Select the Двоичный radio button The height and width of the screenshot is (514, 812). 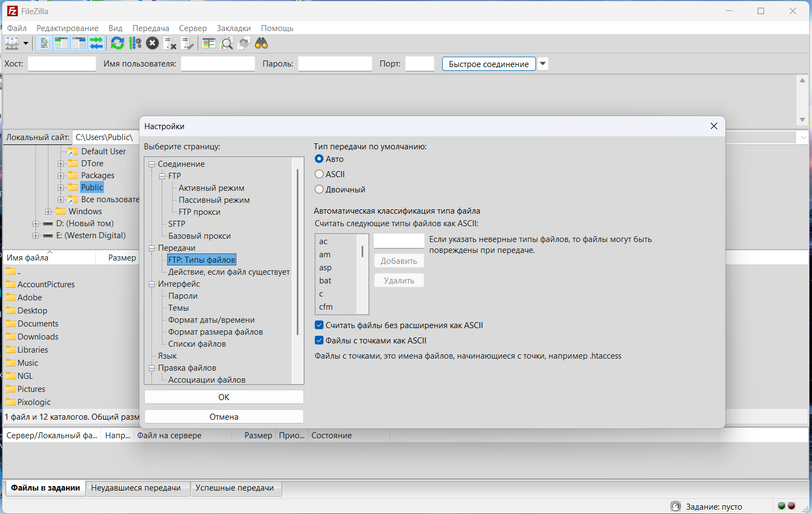coord(320,190)
